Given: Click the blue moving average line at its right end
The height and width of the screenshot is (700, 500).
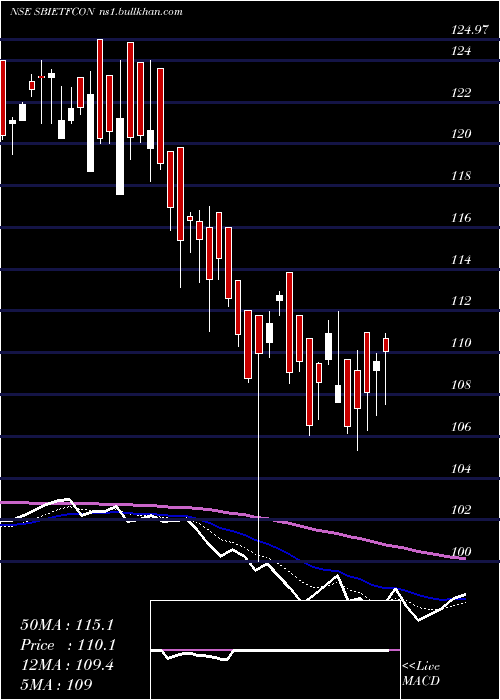Looking at the screenshot, I should [x=463, y=598].
